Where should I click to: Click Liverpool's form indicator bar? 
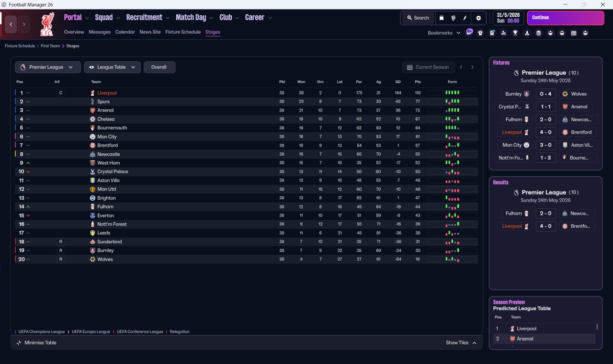452,93
